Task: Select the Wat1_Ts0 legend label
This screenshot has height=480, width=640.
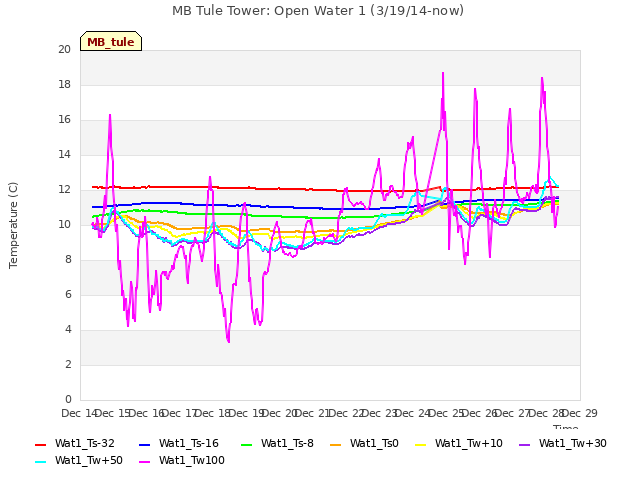Action: pos(374,444)
